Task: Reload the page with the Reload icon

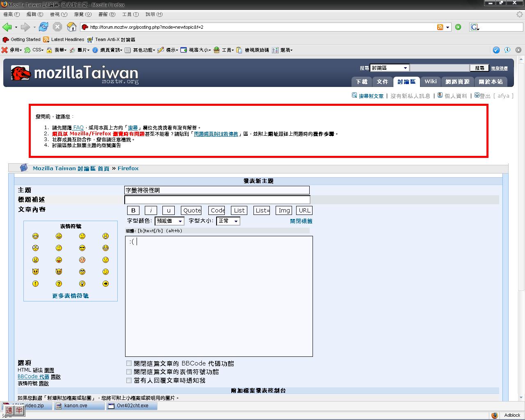Action: coord(43,27)
